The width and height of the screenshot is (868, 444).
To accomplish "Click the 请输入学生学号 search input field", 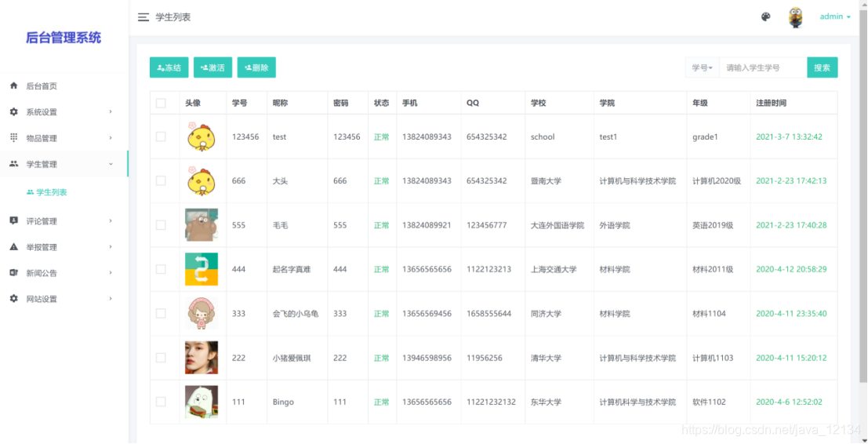I will (763, 67).
